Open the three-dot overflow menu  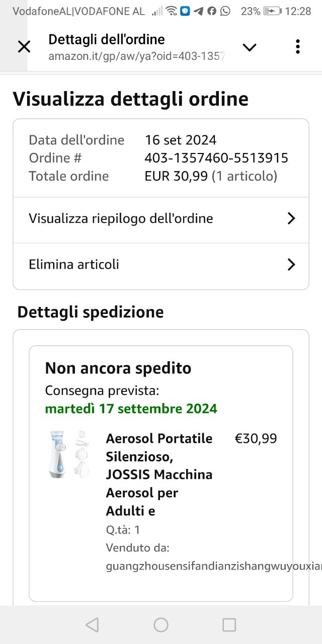pos(298,47)
